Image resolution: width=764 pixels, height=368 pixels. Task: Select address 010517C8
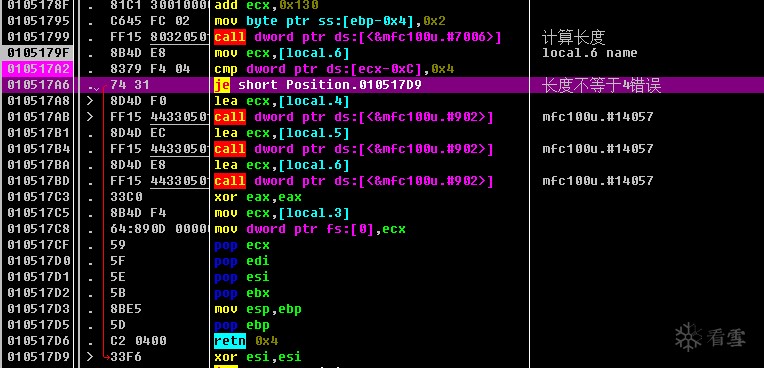[x=38, y=229]
